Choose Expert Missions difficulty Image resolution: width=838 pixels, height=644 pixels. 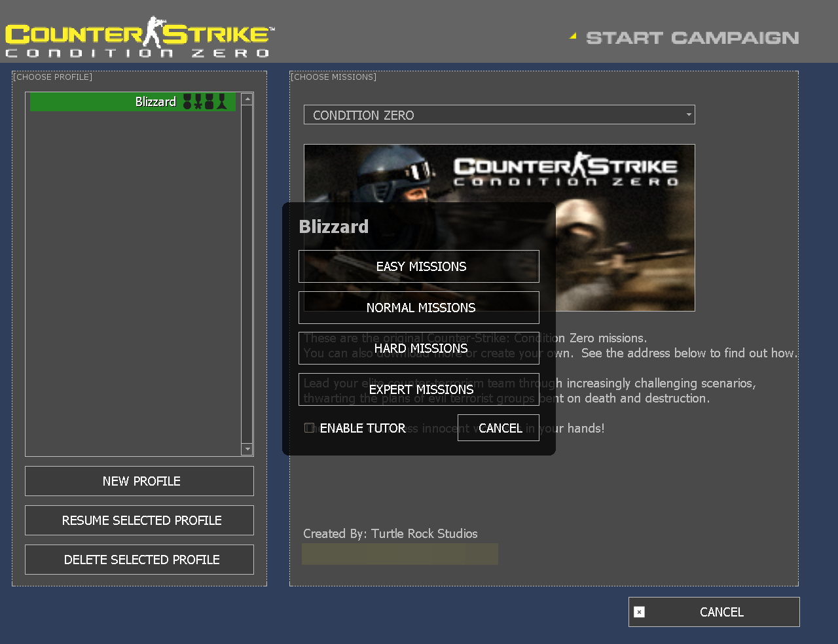(419, 389)
